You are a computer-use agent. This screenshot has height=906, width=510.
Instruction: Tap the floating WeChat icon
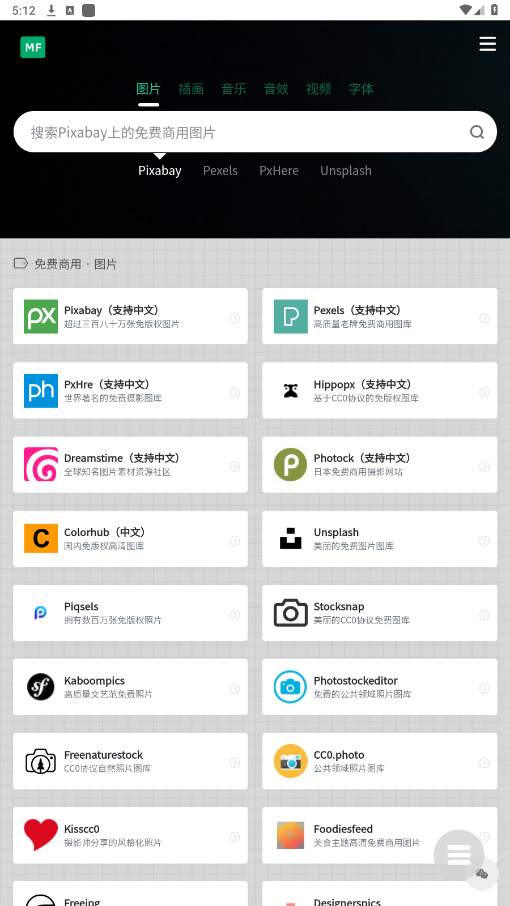point(482,874)
